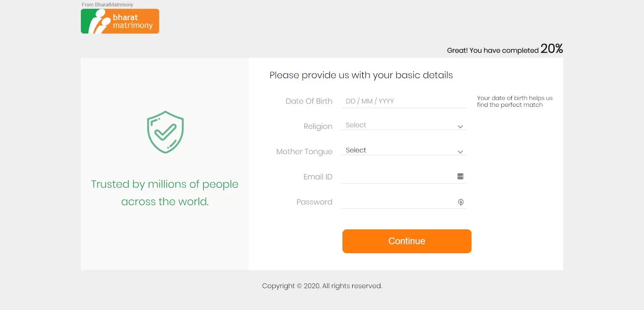Image resolution: width=644 pixels, height=310 pixels.
Task: Click the Bharat Matrimony logo
Action: tap(120, 21)
